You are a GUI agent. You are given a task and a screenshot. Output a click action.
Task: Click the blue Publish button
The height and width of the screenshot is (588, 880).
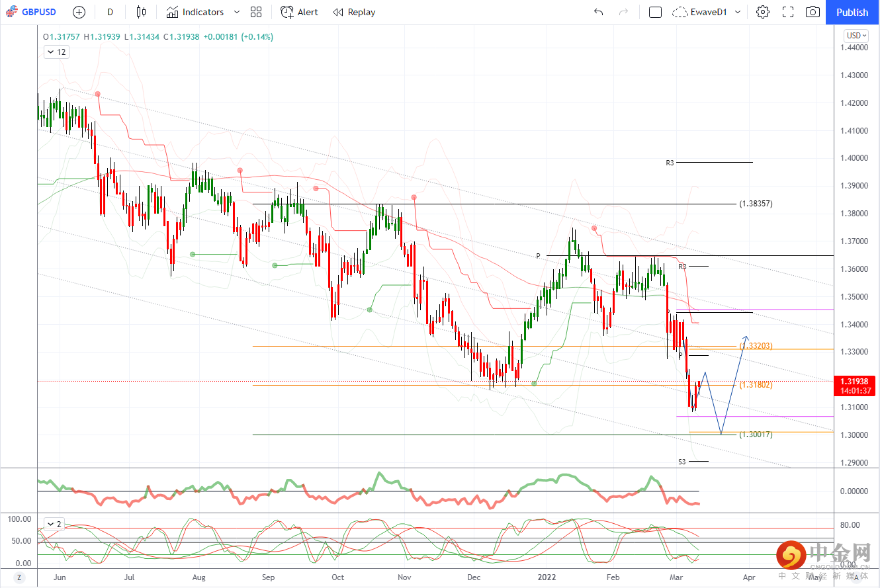click(x=852, y=12)
